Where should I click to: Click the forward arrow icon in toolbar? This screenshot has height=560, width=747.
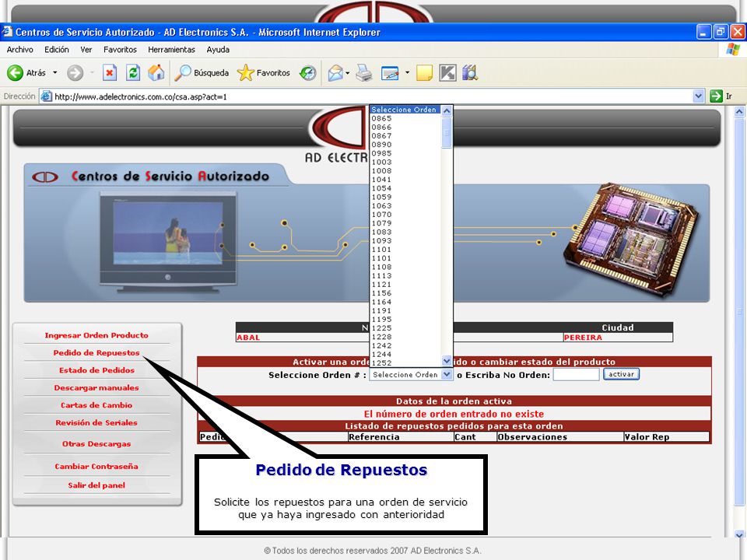tap(75, 73)
